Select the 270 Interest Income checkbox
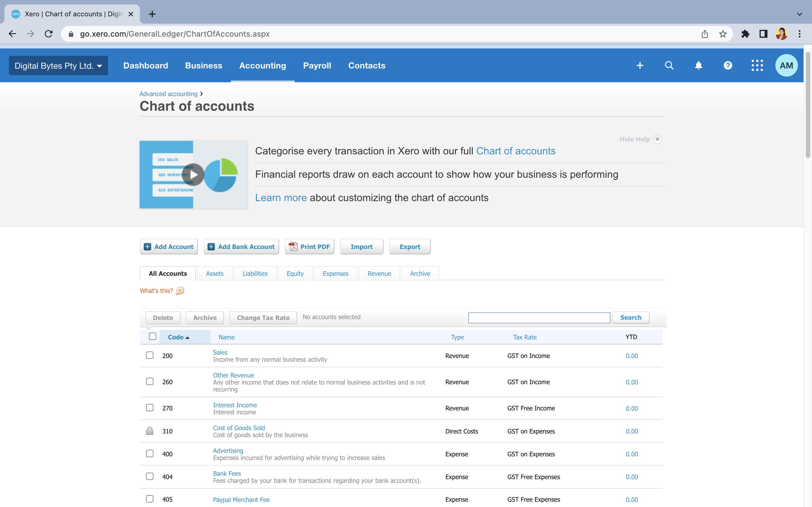The width and height of the screenshot is (812, 507). tap(150, 407)
